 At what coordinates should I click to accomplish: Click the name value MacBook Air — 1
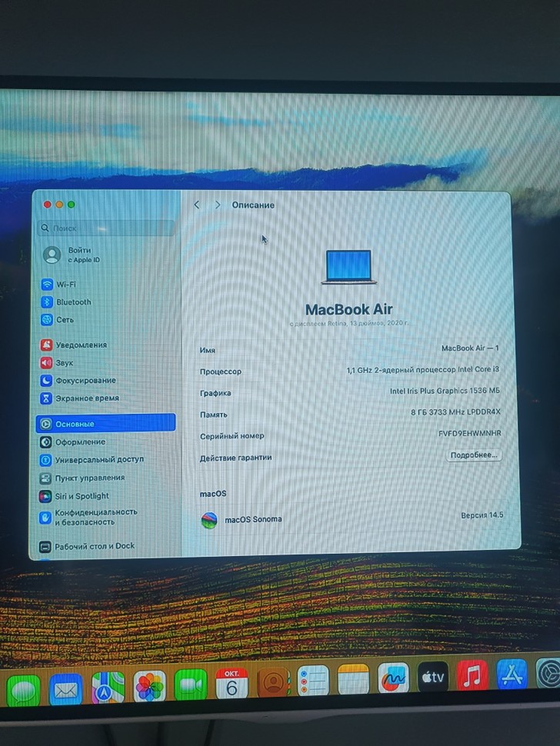point(470,348)
